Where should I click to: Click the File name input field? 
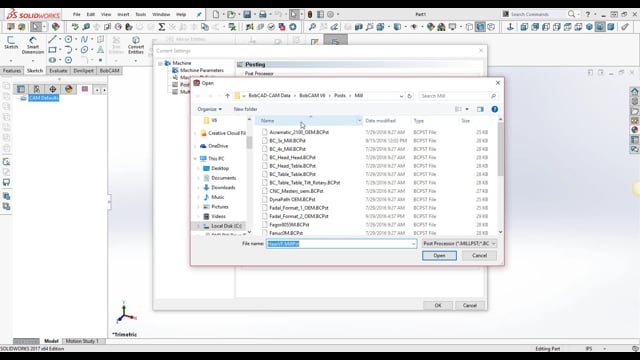341,244
